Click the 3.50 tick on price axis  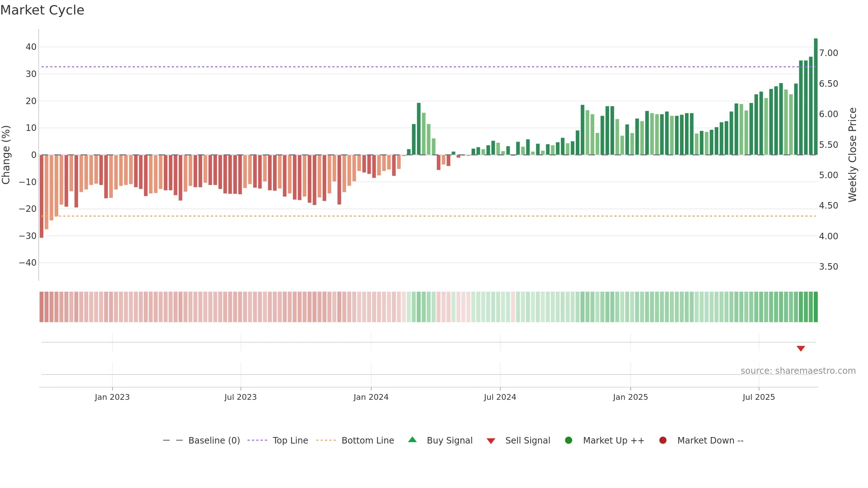[x=829, y=267]
